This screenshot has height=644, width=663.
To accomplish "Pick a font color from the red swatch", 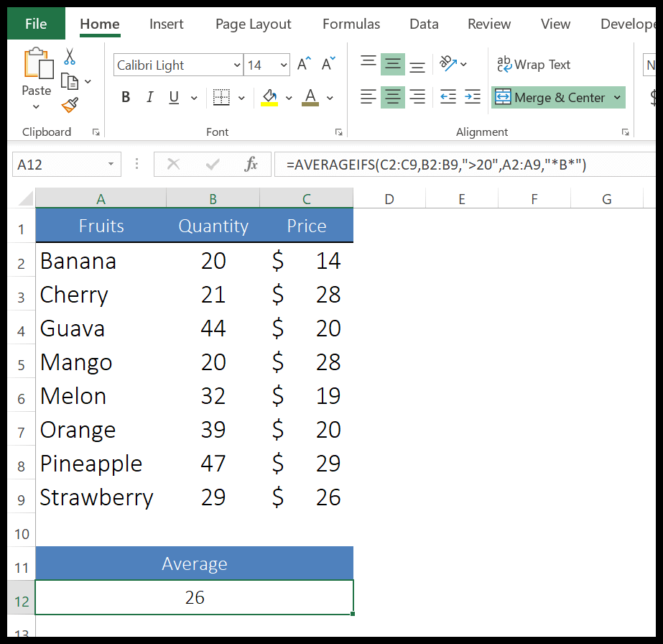I will [309, 103].
